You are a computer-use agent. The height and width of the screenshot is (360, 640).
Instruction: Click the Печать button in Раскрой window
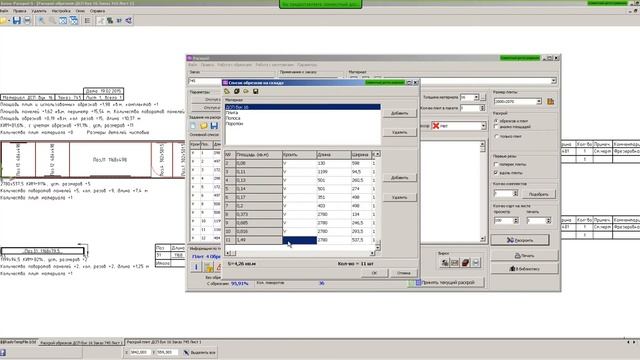click(x=524, y=256)
